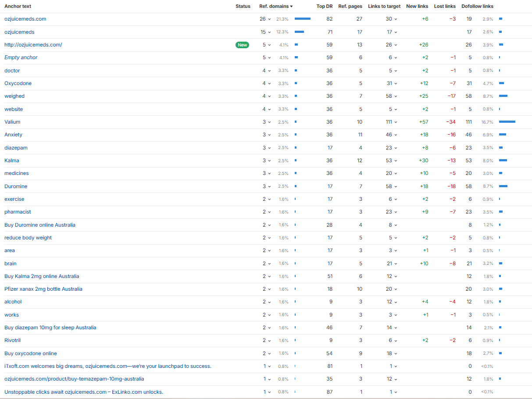
Task: Click the Duromine anchor text
Action: 16,186
